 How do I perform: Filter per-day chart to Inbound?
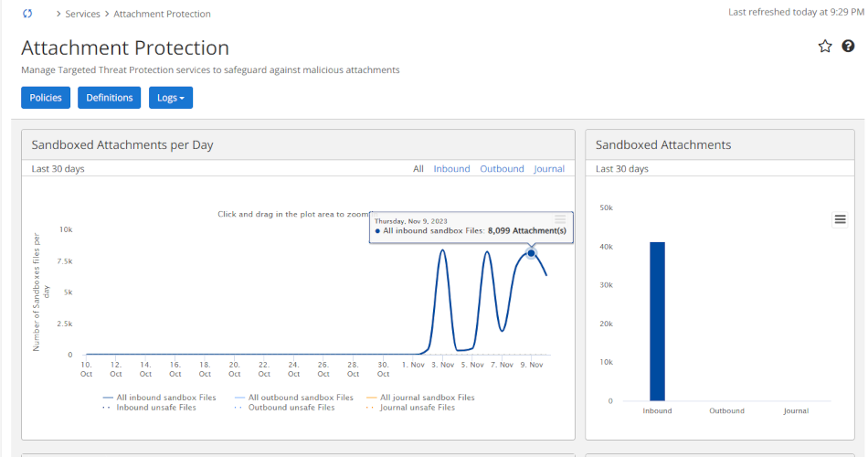[451, 168]
